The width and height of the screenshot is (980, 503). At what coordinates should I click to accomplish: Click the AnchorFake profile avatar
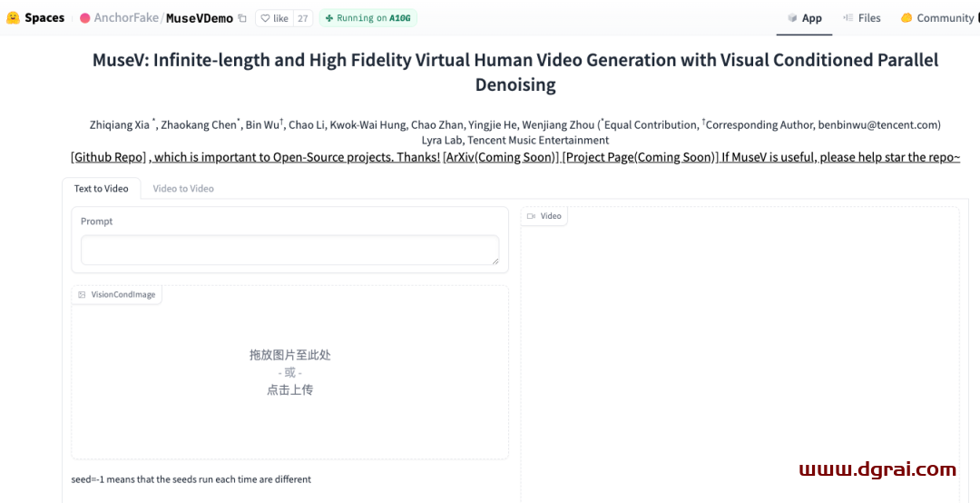tap(85, 18)
